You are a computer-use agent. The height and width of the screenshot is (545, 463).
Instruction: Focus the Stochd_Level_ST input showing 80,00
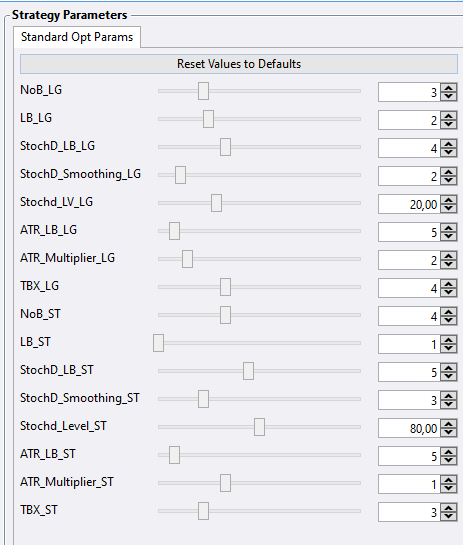(409, 428)
